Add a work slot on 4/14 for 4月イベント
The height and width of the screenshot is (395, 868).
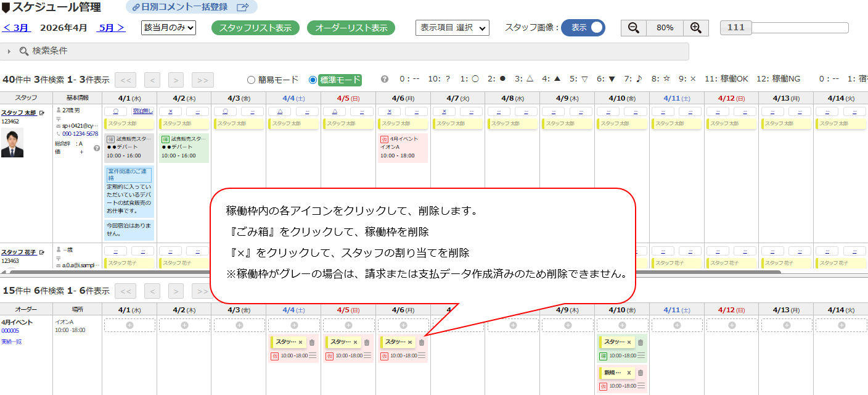(x=841, y=325)
